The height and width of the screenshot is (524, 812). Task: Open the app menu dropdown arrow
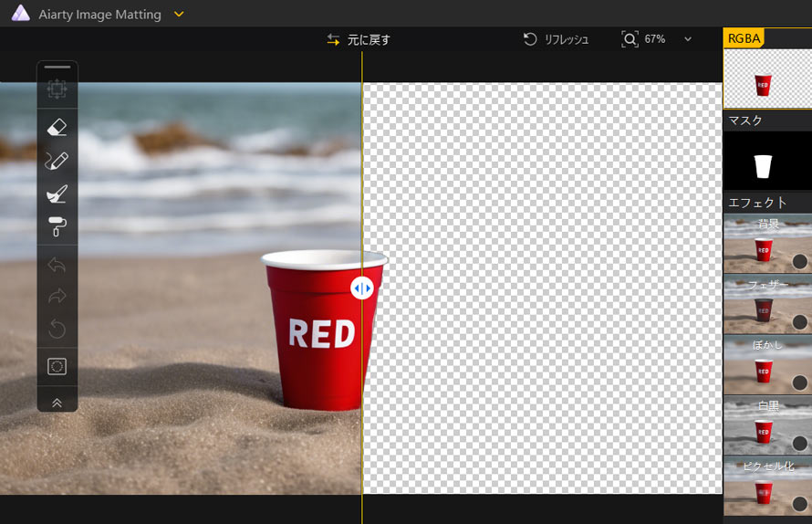[x=179, y=14]
